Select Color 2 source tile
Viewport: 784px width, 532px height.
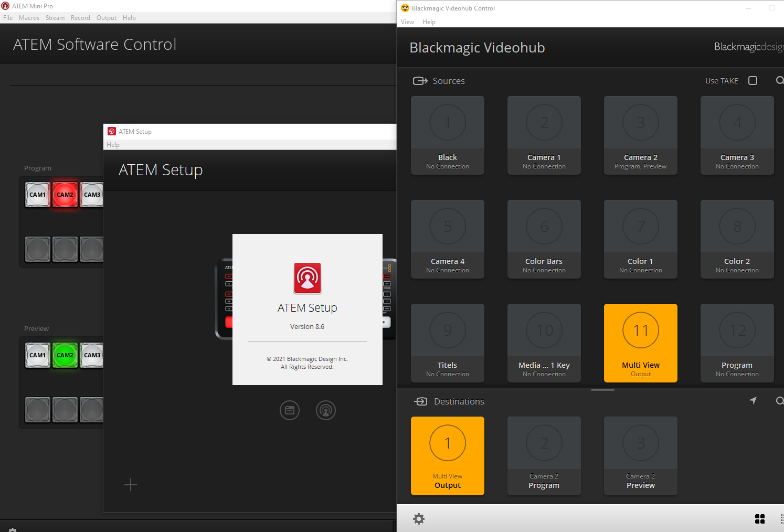coord(737,239)
